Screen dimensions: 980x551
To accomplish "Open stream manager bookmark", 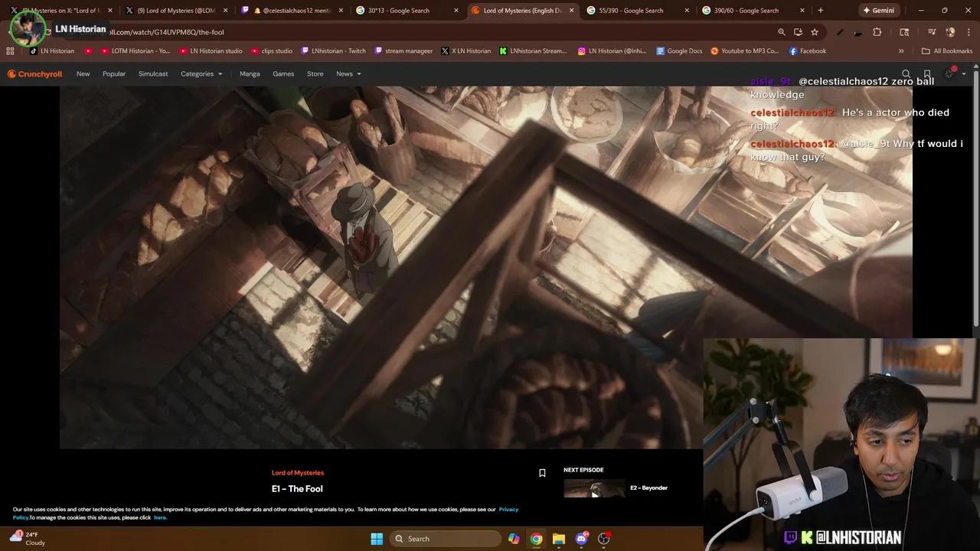I will point(403,51).
